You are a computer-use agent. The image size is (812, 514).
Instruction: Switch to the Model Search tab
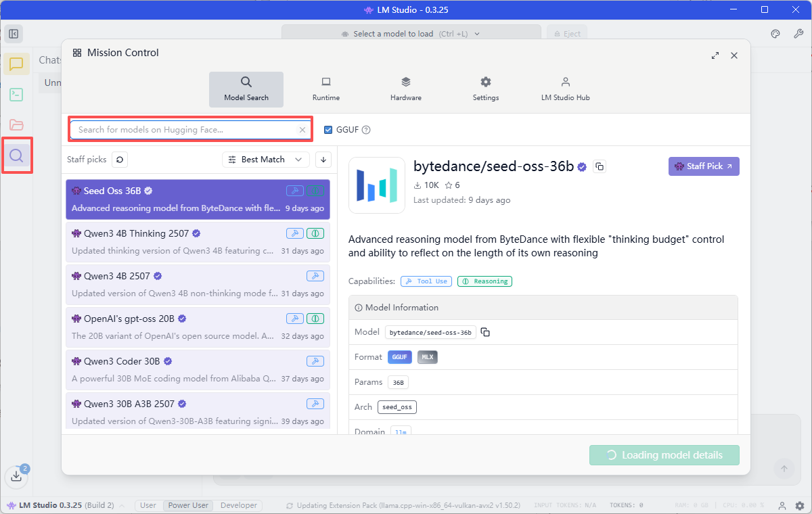pyautogui.click(x=246, y=89)
